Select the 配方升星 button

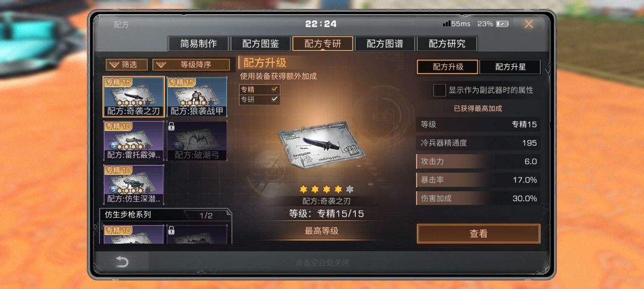510,67
